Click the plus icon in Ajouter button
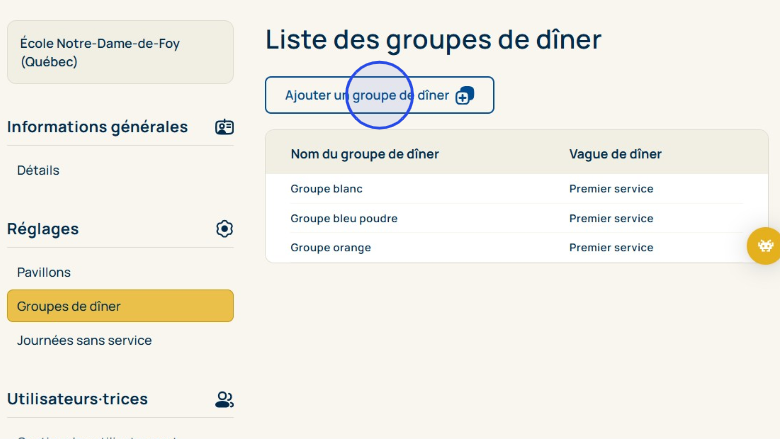 [x=464, y=96]
